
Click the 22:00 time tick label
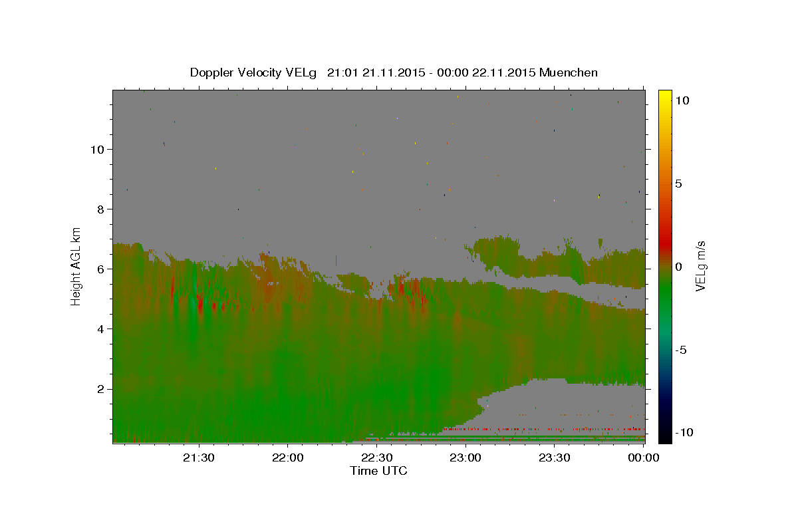[288, 458]
